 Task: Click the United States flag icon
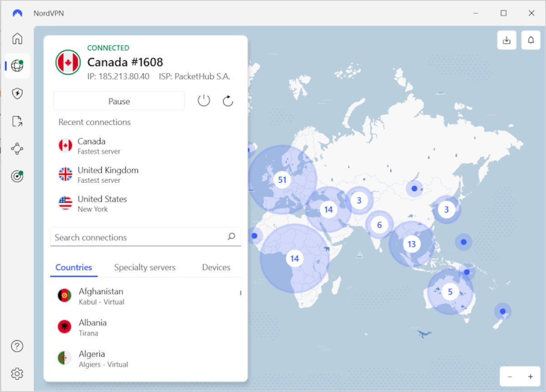point(66,203)
